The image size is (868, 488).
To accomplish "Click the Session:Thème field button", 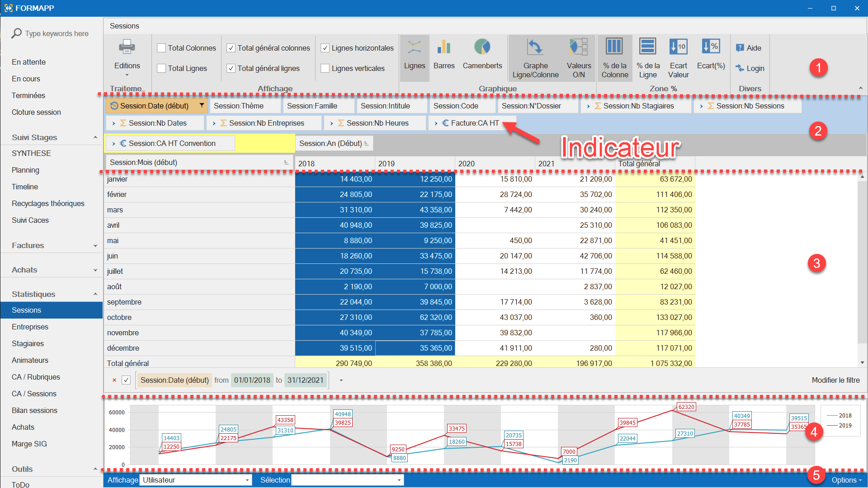I will [x=245, y=106].
